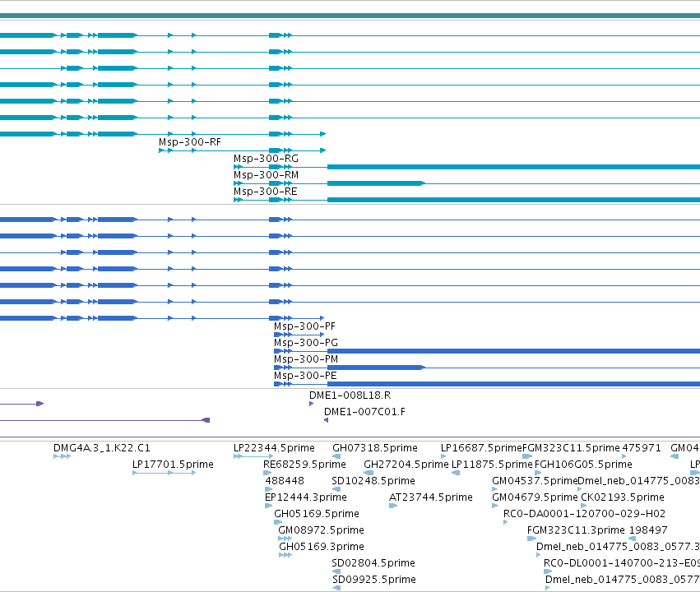Screen dimensions: 700x592
Task: Select the GH05169.5prime EST label
Action: (x=317, y=515)
